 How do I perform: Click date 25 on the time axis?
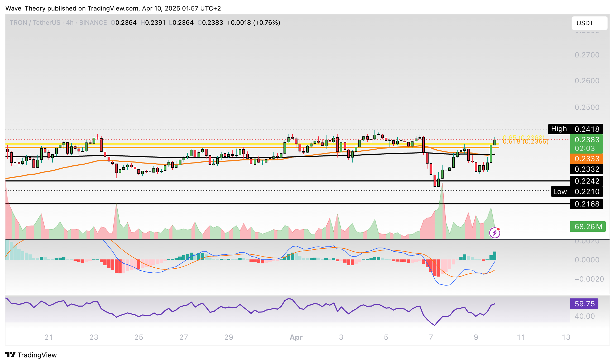pos(139,337)
